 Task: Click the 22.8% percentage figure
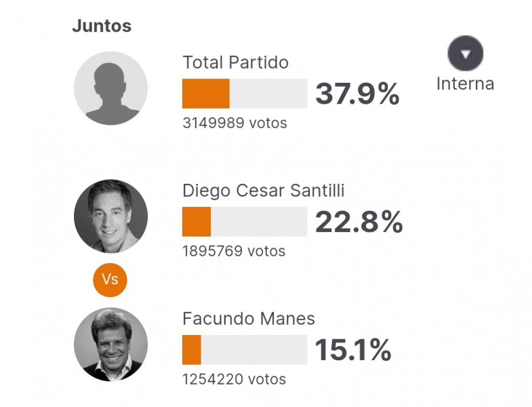click(359, 222)
